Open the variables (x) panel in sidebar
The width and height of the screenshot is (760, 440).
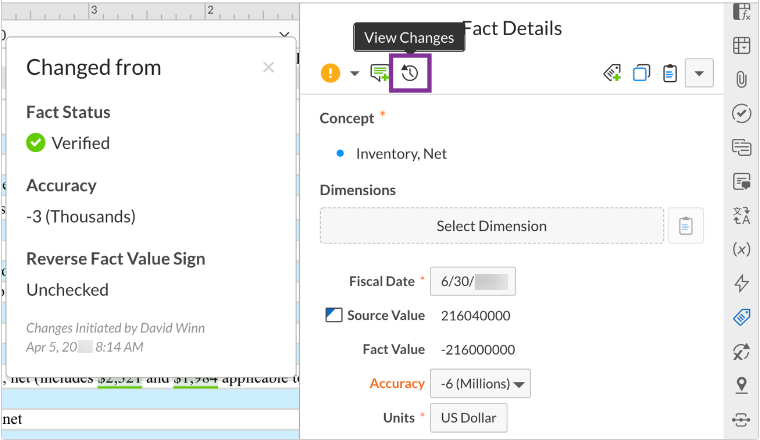741,249
